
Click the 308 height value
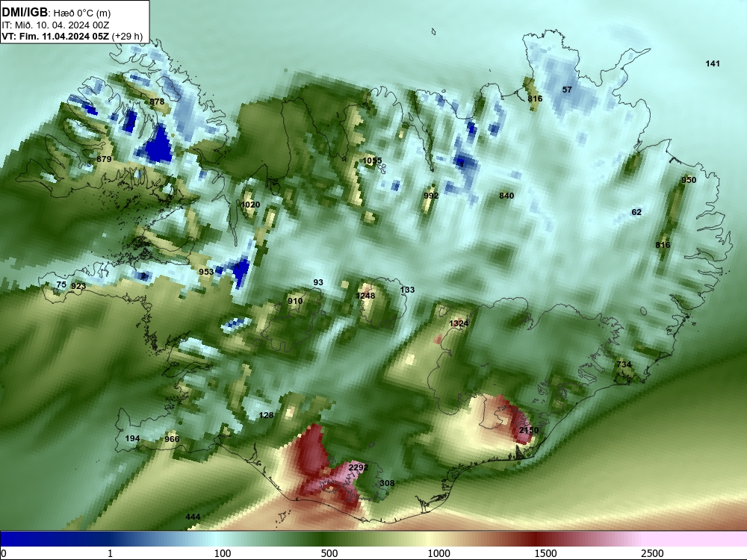tap(387, 483)
